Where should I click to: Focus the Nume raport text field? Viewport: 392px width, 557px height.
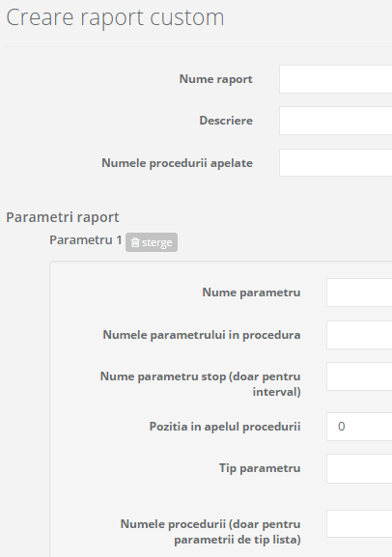click(335, 79)
